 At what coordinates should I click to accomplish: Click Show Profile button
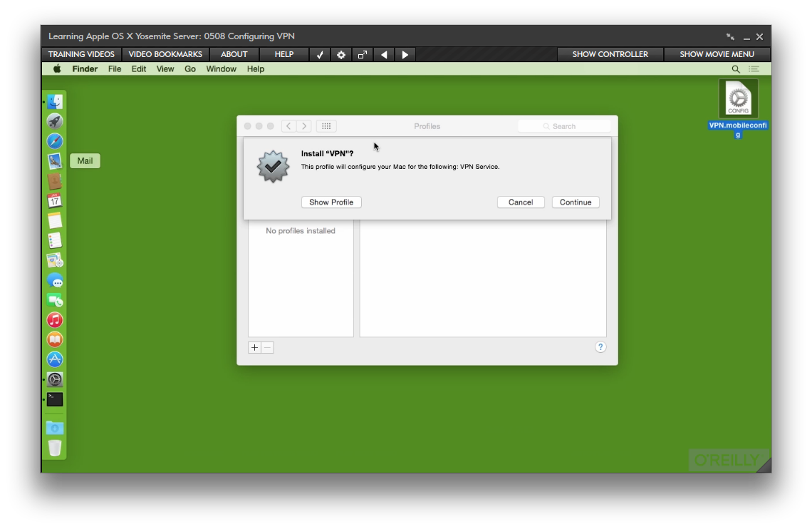pos(331,202)
